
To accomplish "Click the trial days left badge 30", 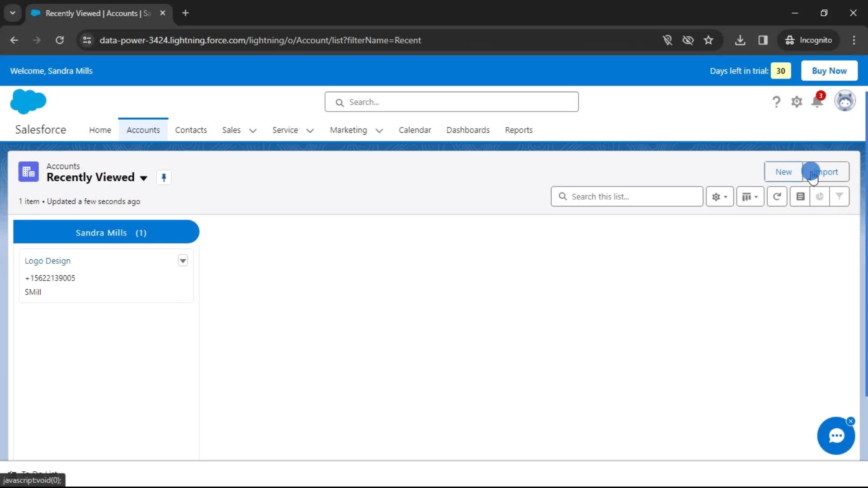I will click(x=780, y=71).
